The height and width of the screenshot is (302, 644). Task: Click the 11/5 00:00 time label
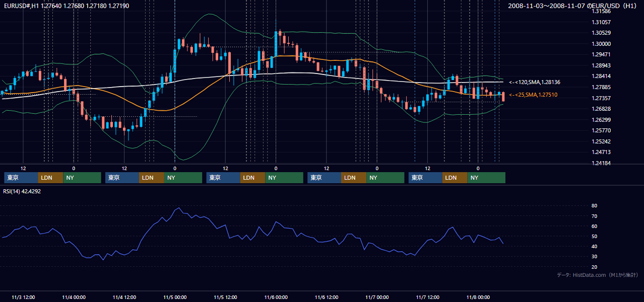[x=175, y=297]
